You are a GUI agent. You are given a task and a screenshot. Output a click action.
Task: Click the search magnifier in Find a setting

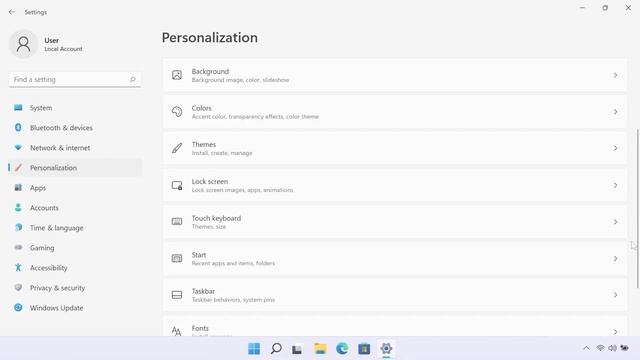click(133, 80)
